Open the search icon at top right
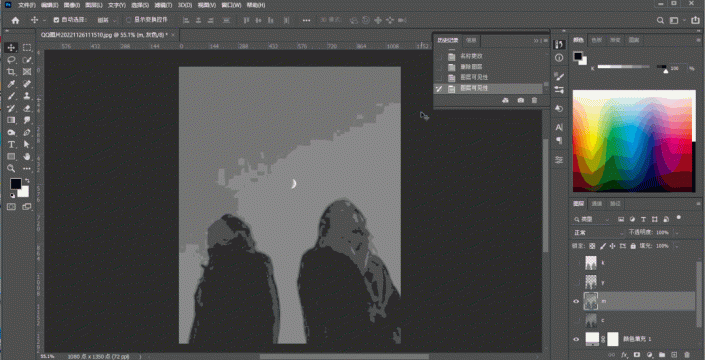 point(660,20)
